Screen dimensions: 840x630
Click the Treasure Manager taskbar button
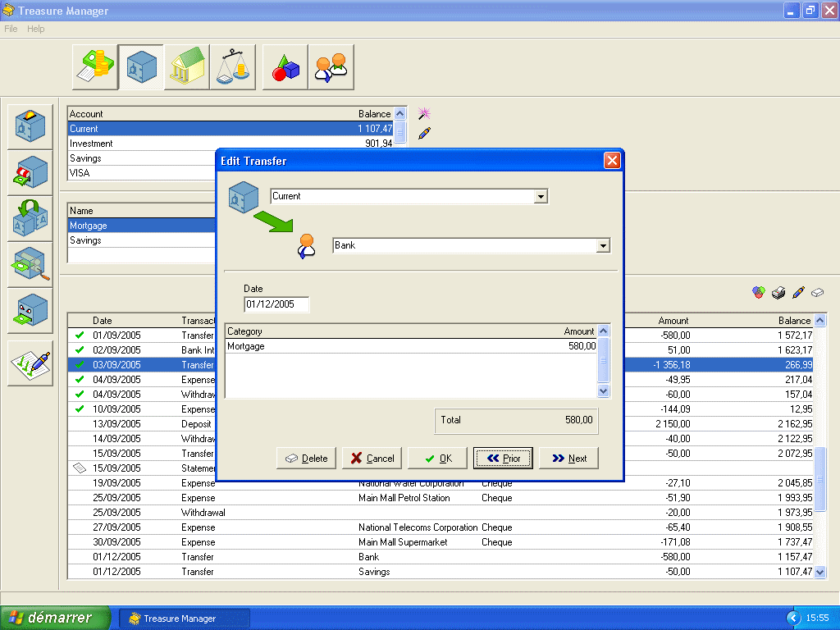point(185,619)
